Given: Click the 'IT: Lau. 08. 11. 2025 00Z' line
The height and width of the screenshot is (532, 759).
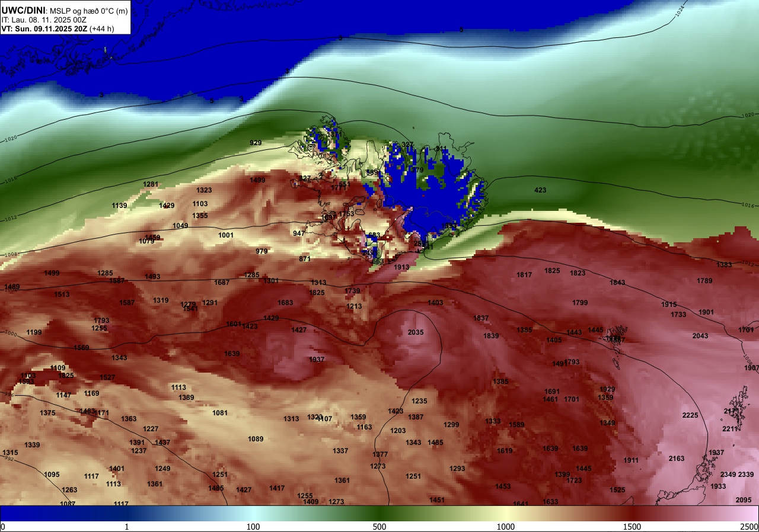Looking at the screenshot, I should coord(44,20).
